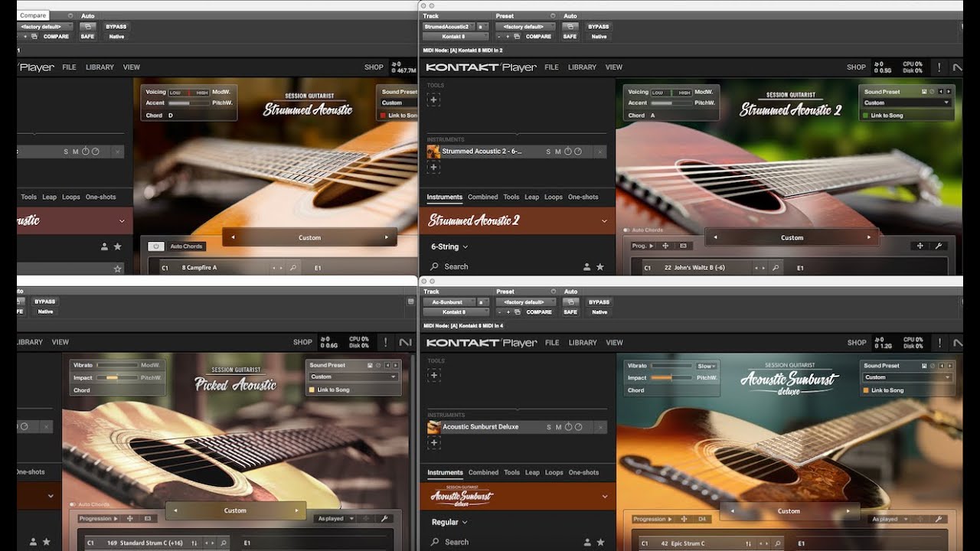The width and height of the screenshot is (980, 551).
Task: Switch to Combined tab in Strummed Acoustic 2
Action: coord(483,197)
